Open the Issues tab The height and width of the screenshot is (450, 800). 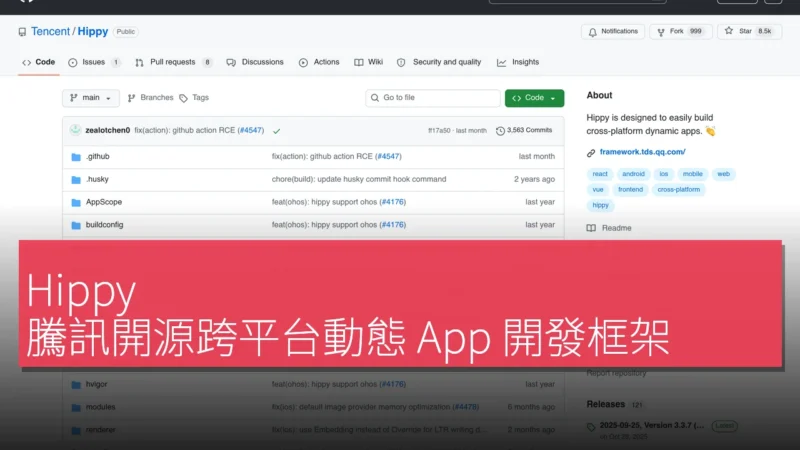[94, 62]
